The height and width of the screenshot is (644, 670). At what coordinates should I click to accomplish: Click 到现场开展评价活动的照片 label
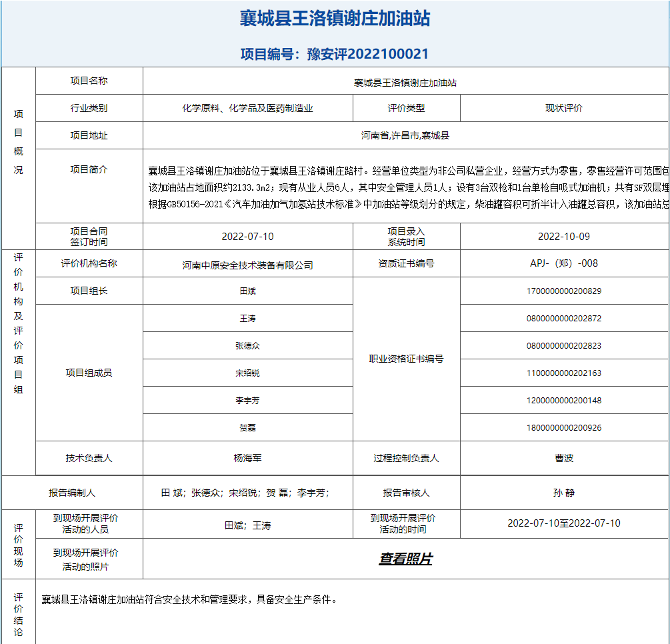[85, 559]
